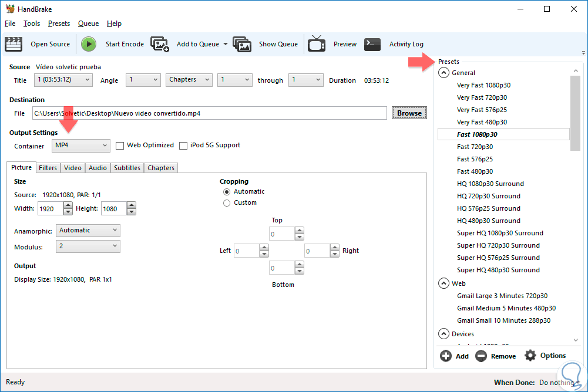Switch to the Chapters tab

[161, 168]
